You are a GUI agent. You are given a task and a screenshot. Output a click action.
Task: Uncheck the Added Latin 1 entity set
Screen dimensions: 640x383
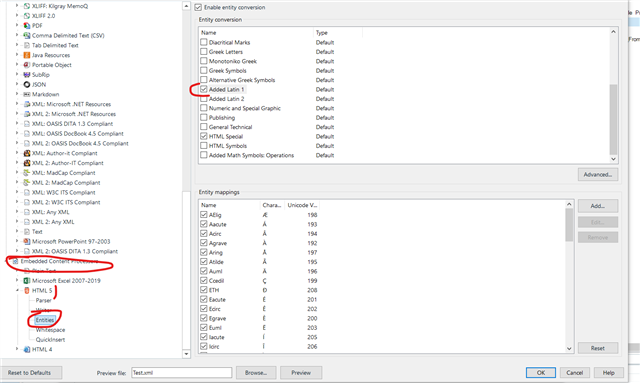[x=204, y=89]
